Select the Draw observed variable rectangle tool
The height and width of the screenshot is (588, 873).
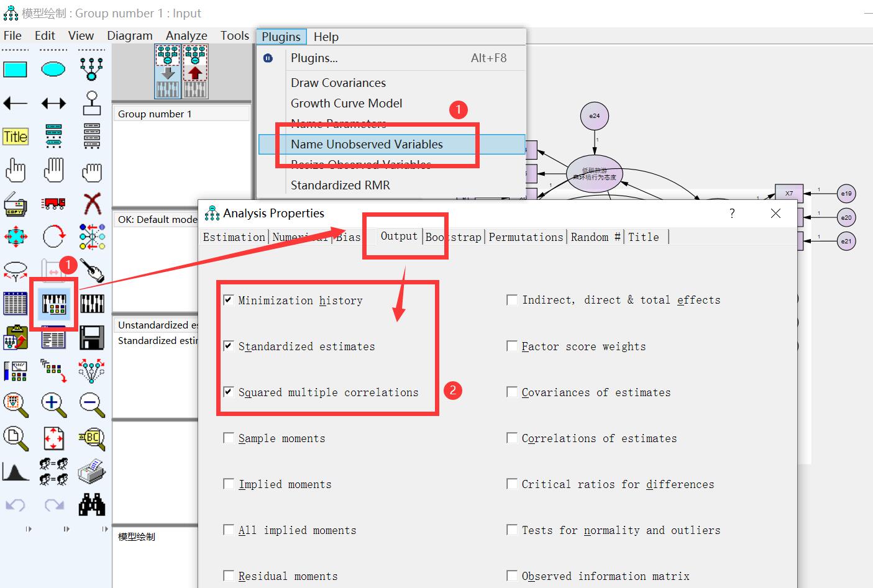(16, 69)
